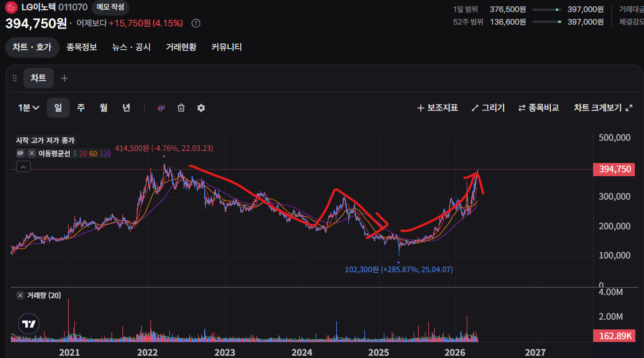Enlarge chart with 차트 크게보기
This screenshot has width=644, height=358.
click(x=603, y=108)
